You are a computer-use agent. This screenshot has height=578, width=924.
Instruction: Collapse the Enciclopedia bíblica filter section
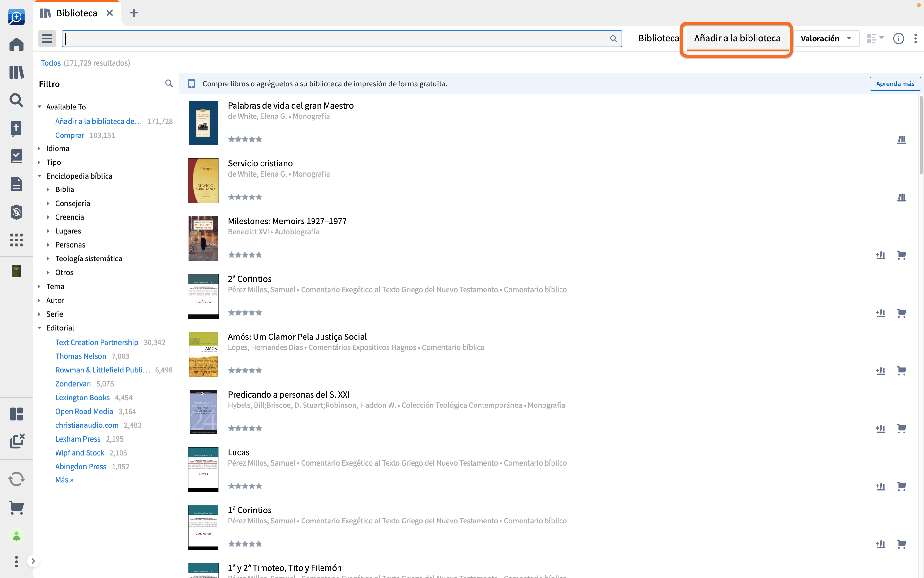point(40,176)
